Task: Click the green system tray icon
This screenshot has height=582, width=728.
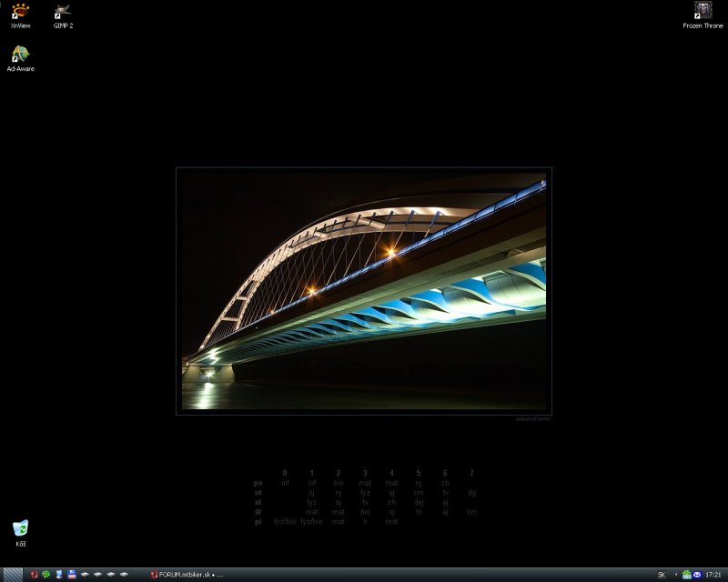Action: coord(686,575)
